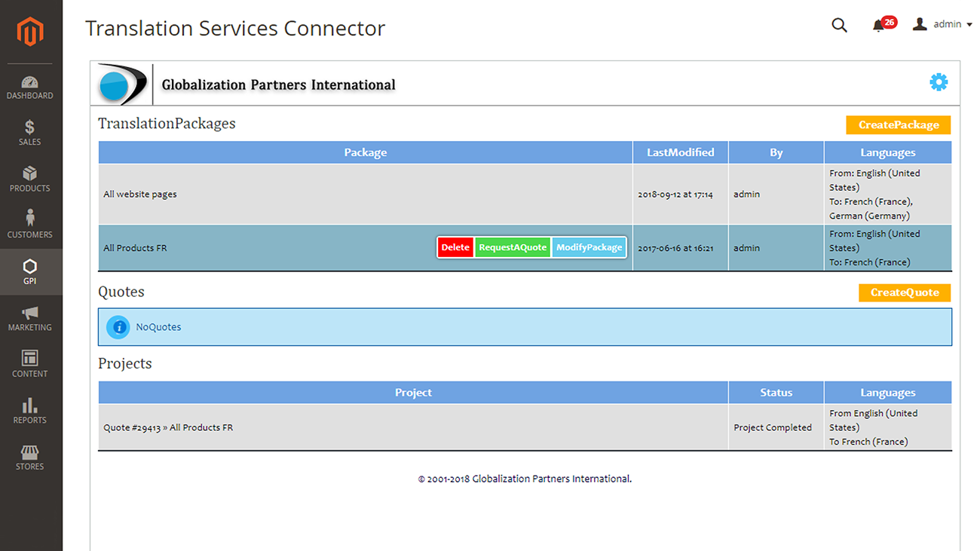Screen dimensions: 980x551
Task: Delete the All Products FR package
Action: tap(455, 247)
